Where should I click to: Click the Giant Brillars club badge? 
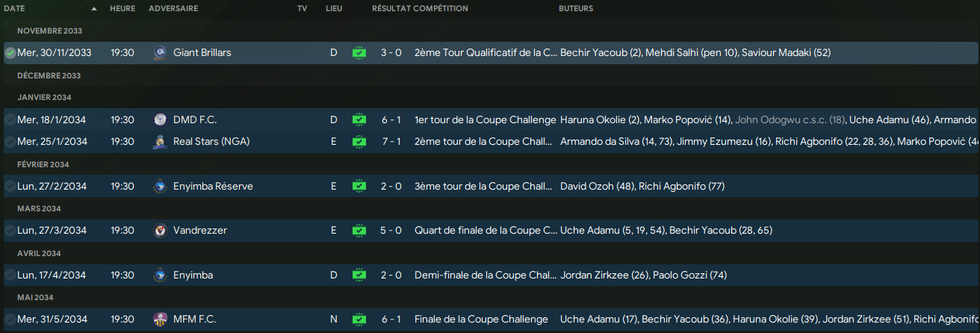[x=159, y=52]
